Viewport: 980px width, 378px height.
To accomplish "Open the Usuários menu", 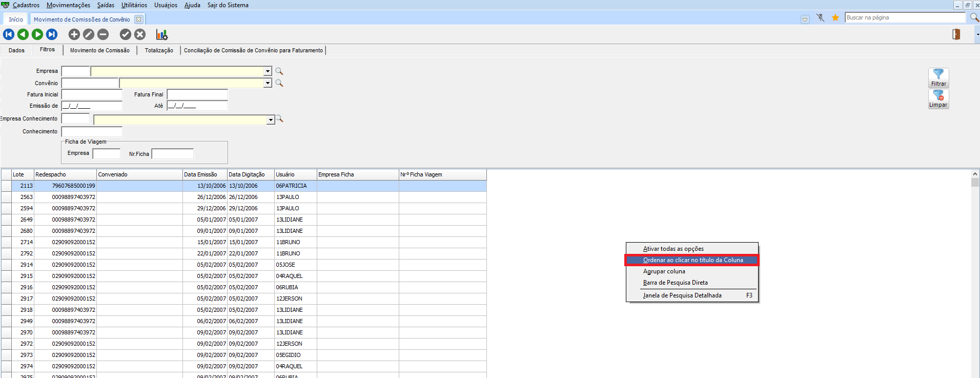I will click(166, 5).
